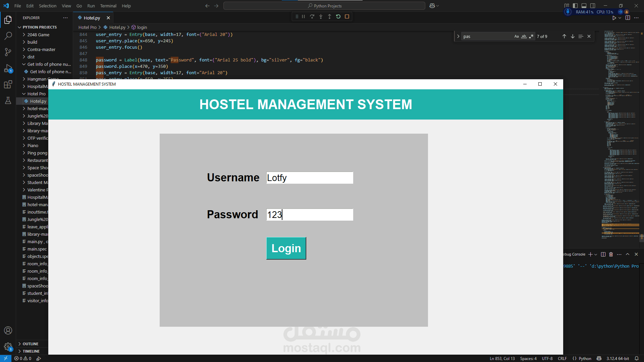Kill the terminal with trash icon
Viewport: 644px width, 362px height.
click(x=611, y=254)
